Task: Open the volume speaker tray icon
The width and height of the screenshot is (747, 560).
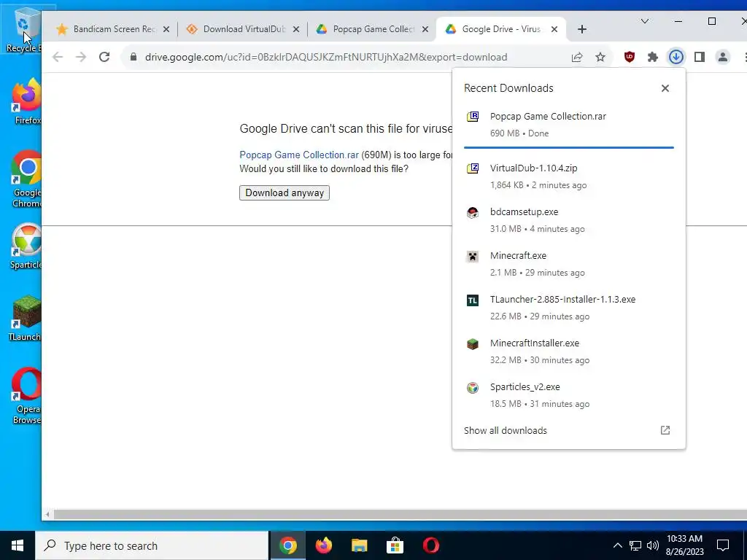Action: [653, 545]
